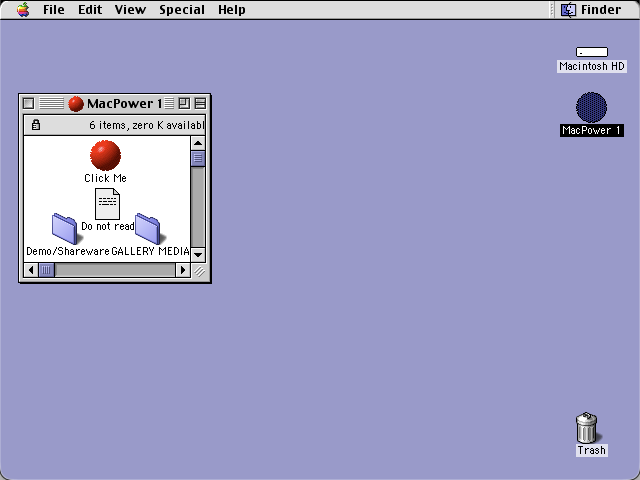Viewport: 640px width, 480px height.
Task: Open the Edit menu
Action: point(90,9)
